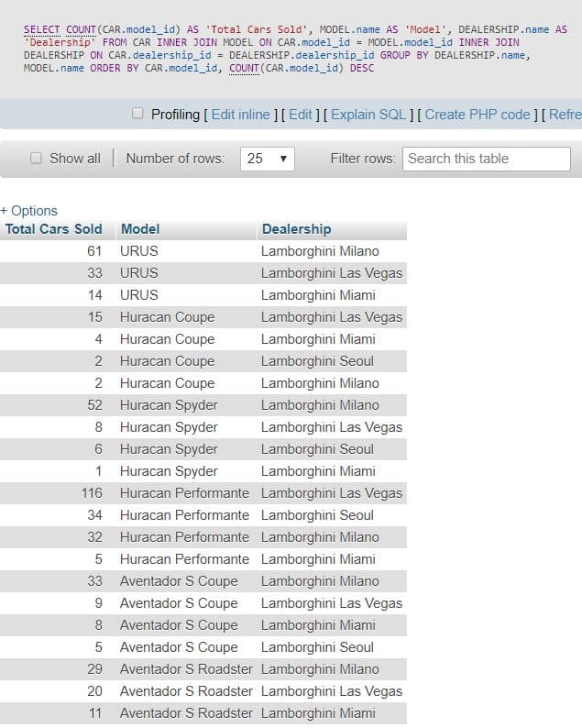This screenshot has width=582, height=728.
Task: Click Aventador S Coupe in the 33 row
Action: tap(179, 581)
